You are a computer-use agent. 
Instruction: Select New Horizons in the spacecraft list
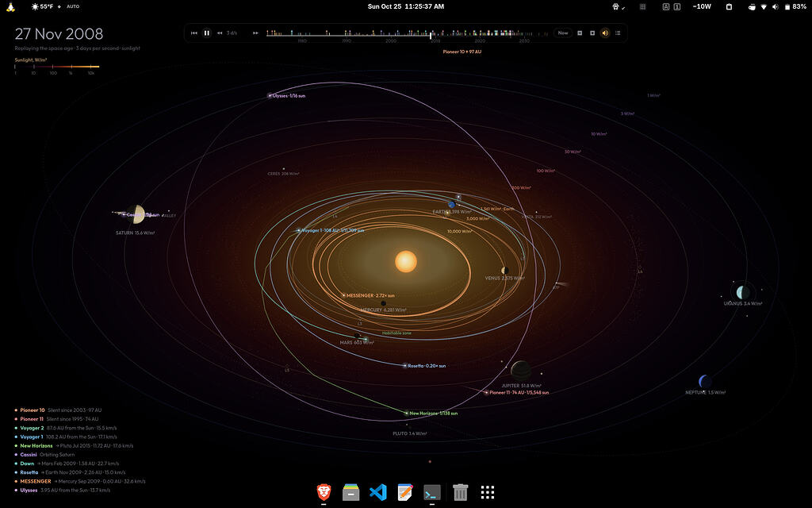(74, 446)
